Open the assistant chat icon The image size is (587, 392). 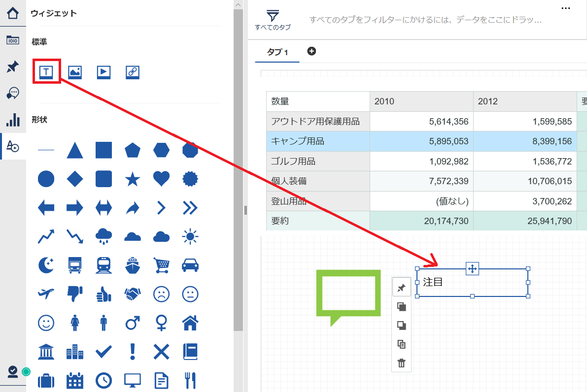(x=13, y=93)
